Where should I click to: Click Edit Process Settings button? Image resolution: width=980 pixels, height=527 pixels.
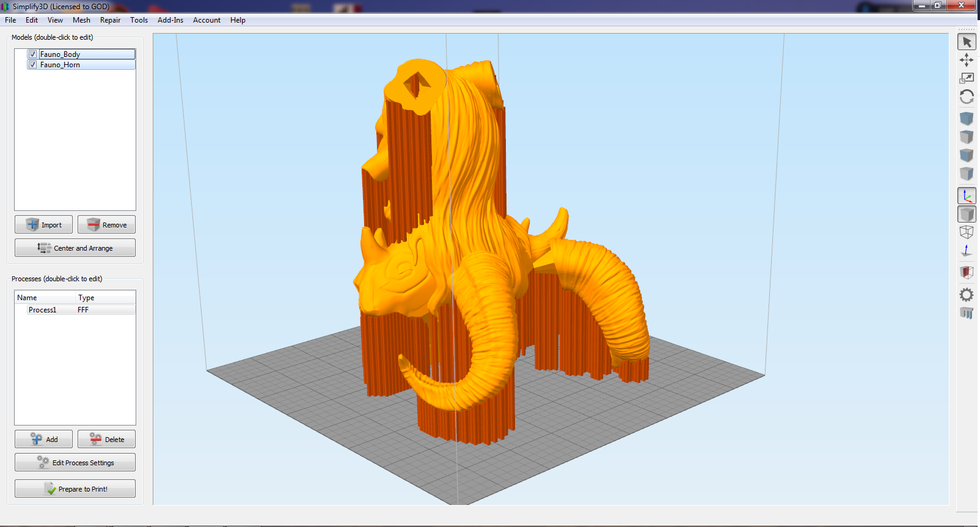[x=75, y=462]
